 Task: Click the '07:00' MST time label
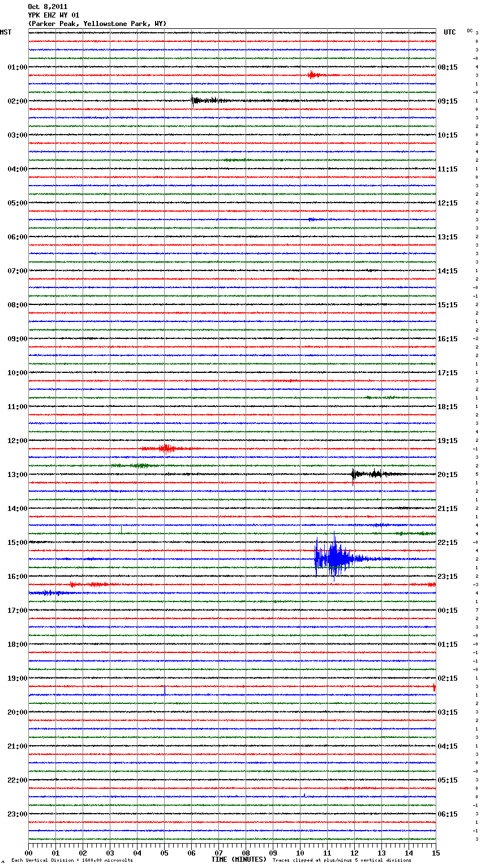(x=18, y=271)
